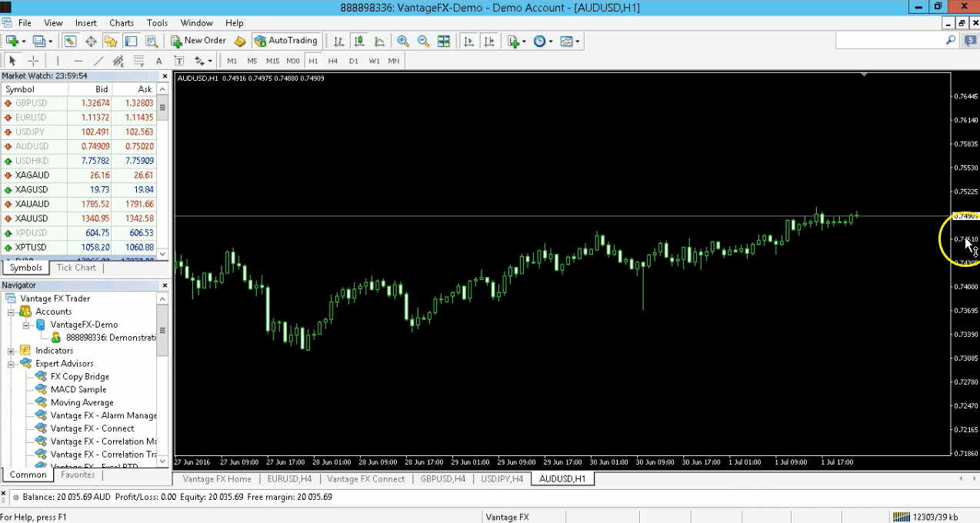Select the horizontal line drawing tool
The image size is (980, 523).
pyautogui.click(x=78, y=61)
